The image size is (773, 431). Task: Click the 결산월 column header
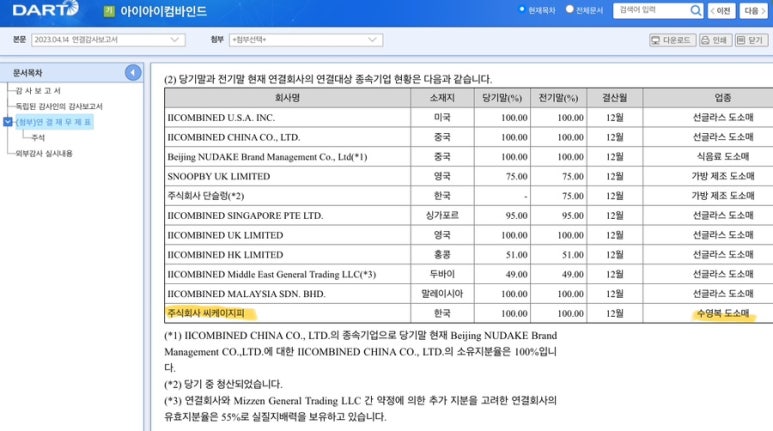coord(615,98)
